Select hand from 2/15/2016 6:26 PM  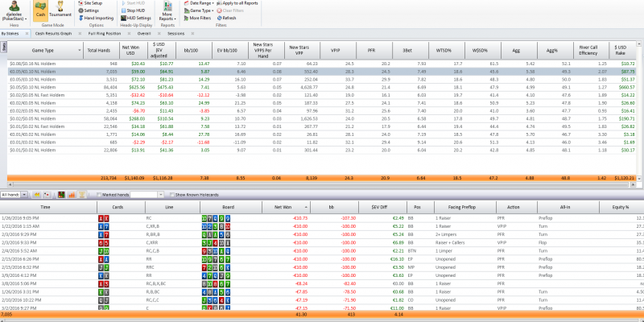click(x=322, y=259)
